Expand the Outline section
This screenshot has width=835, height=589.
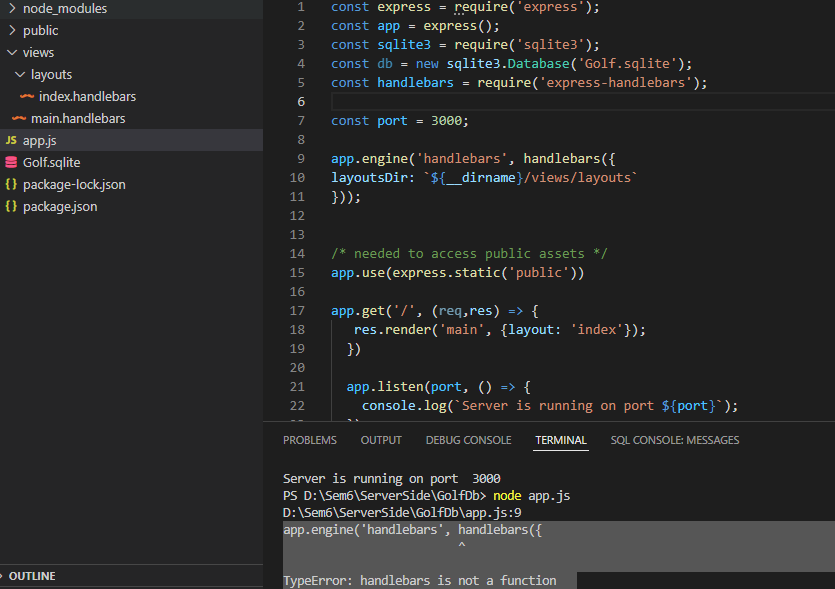(x=32, y=576)
